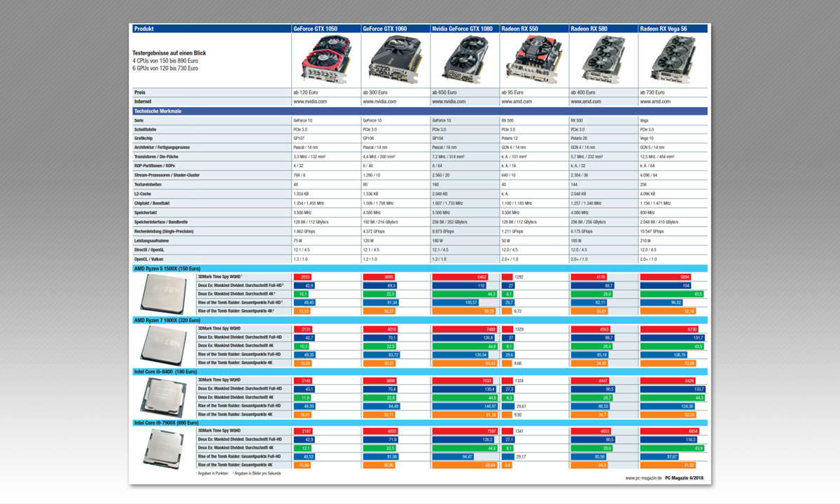Click the Radeon RX 550 graphics card image
This screenshot has height=504, width=840.
[x=533, y=60]
